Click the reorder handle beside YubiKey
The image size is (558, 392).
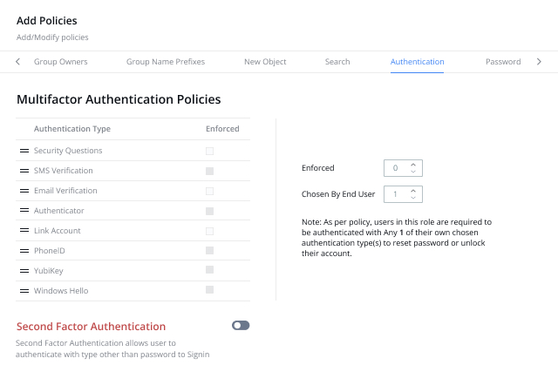24,271
